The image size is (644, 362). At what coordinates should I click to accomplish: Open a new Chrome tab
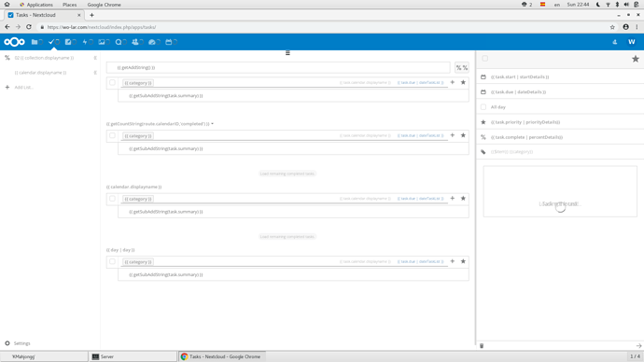pos(91,15)
